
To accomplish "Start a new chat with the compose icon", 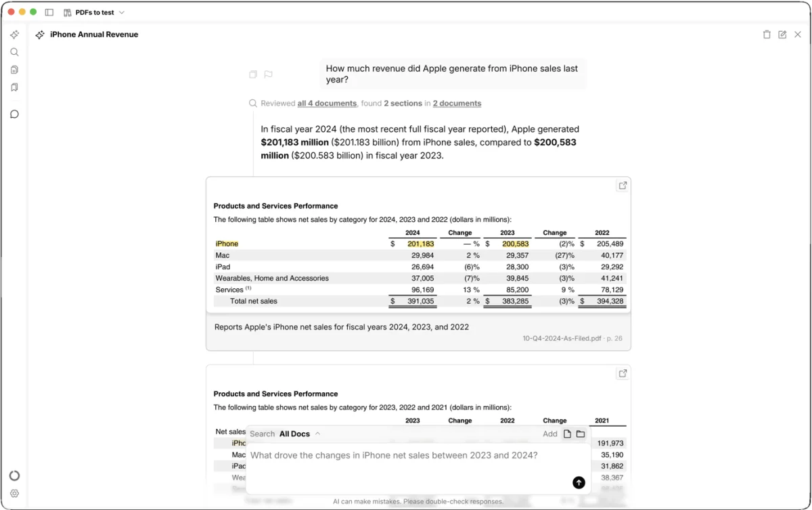I will (x=782, y=34).
